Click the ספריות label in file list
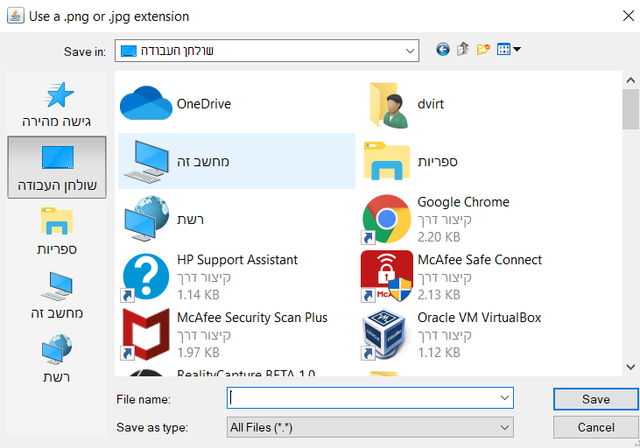This screenshot has height=448, width=640. pos(437,162)
